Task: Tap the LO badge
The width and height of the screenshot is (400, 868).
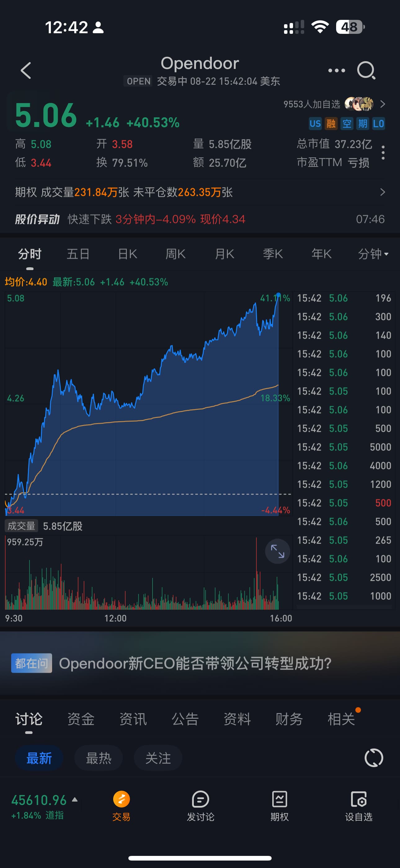Action: (379, 124)
